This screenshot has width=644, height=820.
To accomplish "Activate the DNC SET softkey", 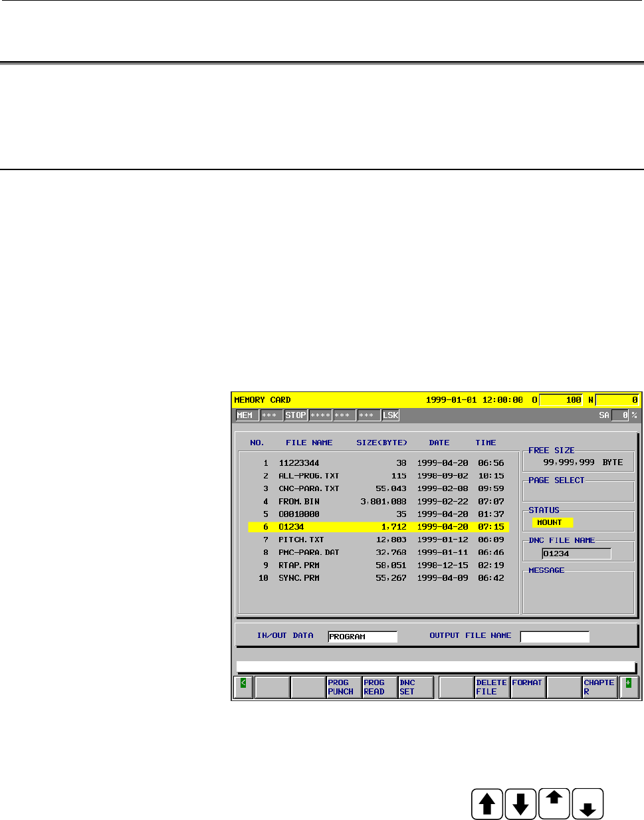I will (x=416, y=687).
